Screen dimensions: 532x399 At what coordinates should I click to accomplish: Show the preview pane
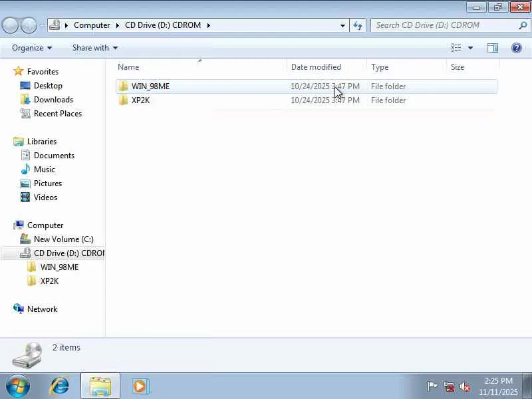[493, 48]
